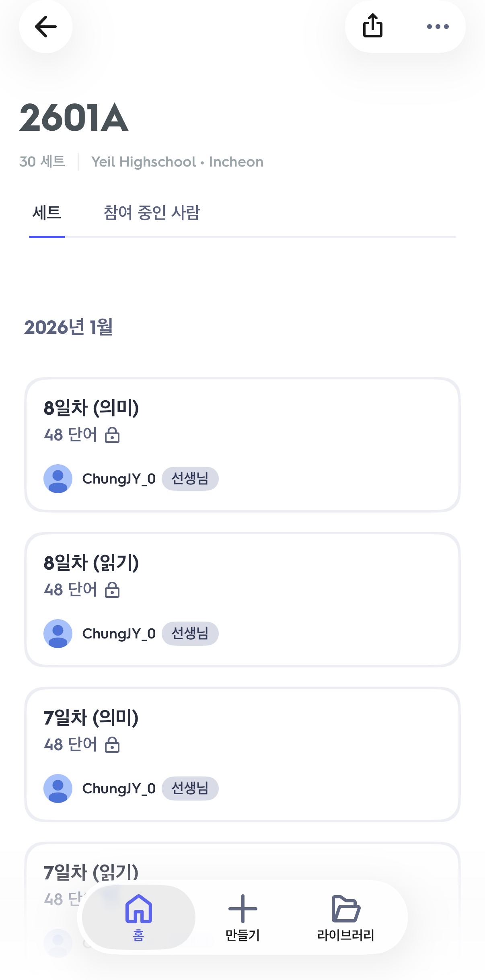Viewport: 485px width, 980px height.
Task: Open the 8일차 (읽기) set card
Action: click(x=242, y=599)
